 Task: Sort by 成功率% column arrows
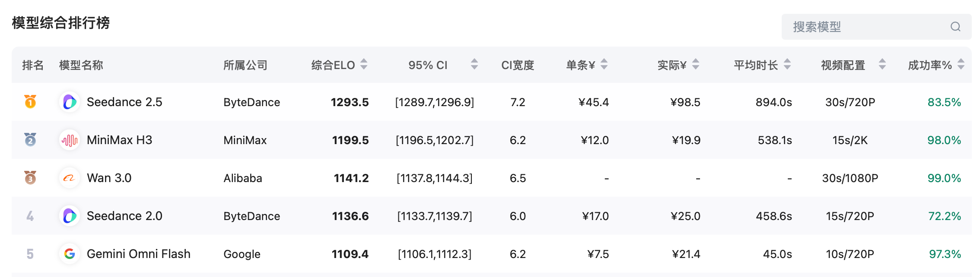(x=961, y=64)
